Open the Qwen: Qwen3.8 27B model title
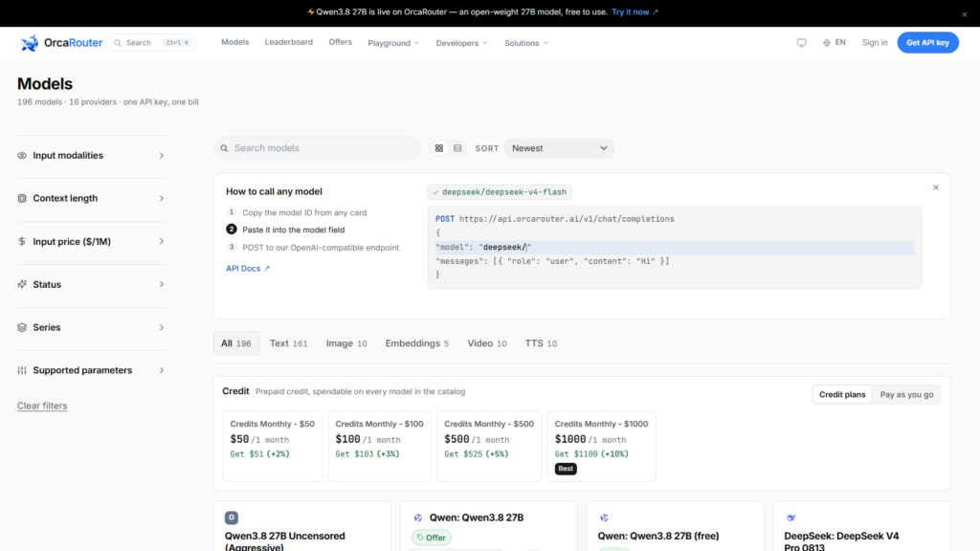This screenshot has height=551, width=980. (x=477, y=518)
